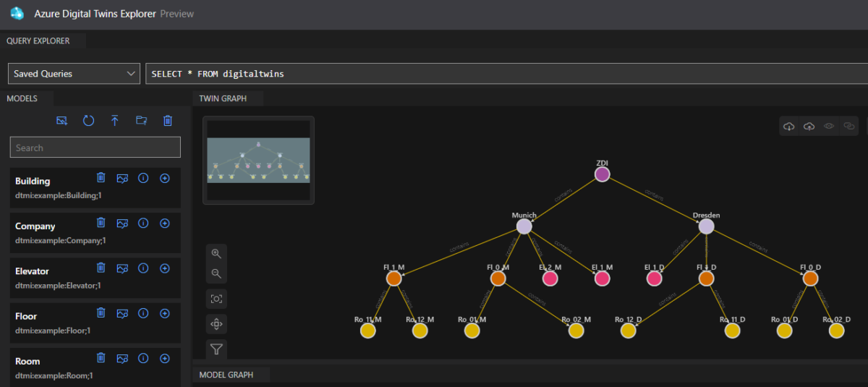Delete the Building model
This screenshot has width=868, height=387.
point(101,178)
